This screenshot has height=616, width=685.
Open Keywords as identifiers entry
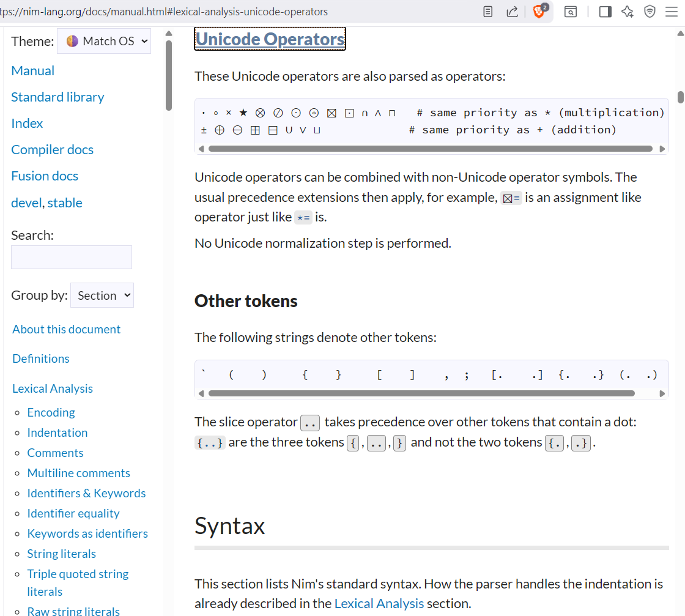pos(88,533)
